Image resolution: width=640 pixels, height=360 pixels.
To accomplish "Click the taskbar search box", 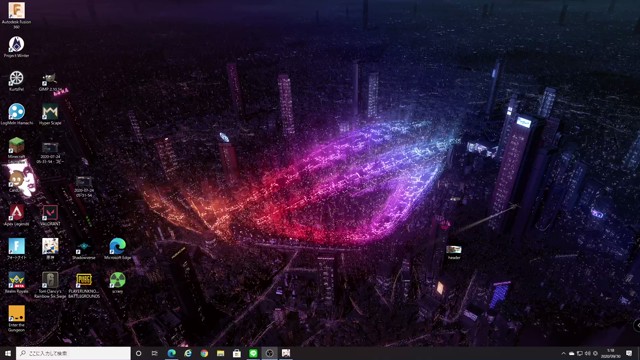I will coord(73,353).
